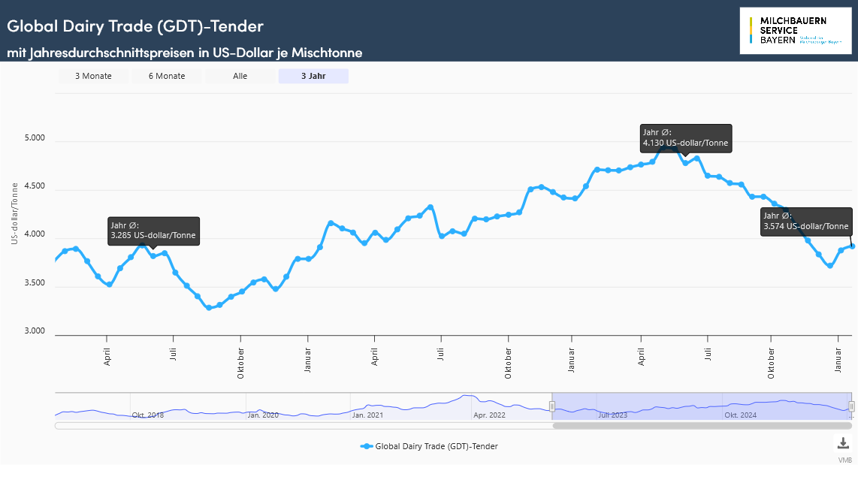858x504 pixels.
Task: Switch to the Alle time range
Action: [240, 76]
